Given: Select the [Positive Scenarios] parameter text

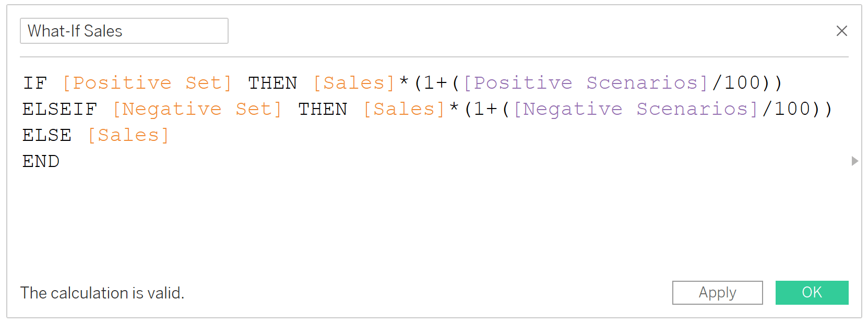Looking at the screenshot, I should 585,83.
